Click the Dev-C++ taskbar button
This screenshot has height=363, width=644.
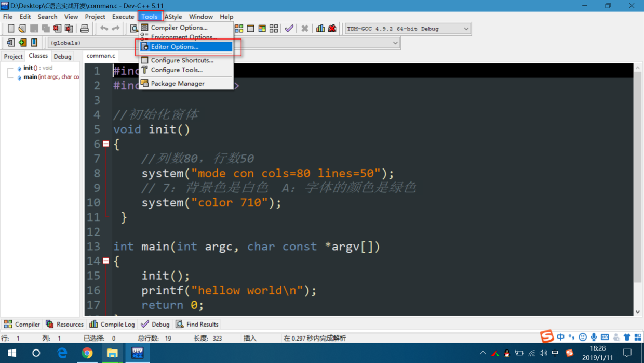pos(137,353)
